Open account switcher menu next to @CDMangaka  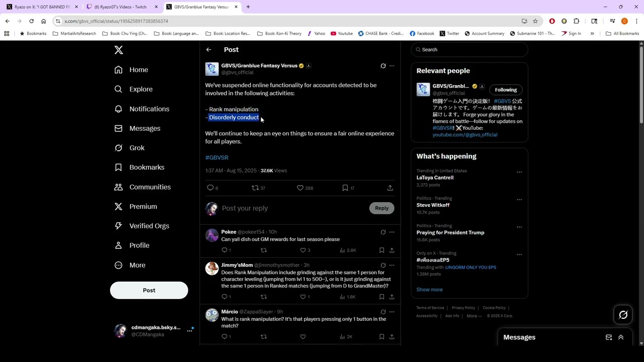190,331
